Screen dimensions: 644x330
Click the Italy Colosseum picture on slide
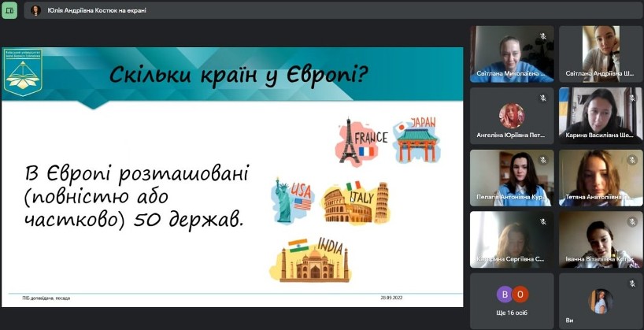(356, 202)
